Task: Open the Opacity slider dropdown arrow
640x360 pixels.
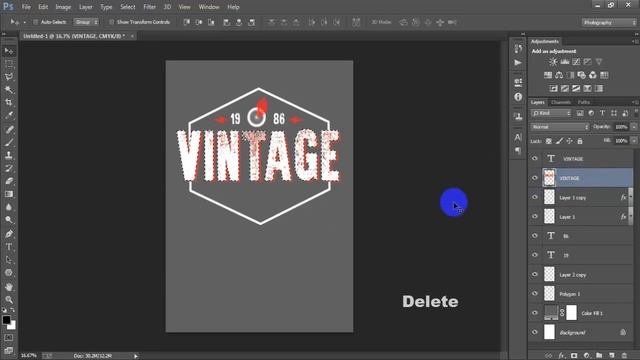Action: click(634, 127)
